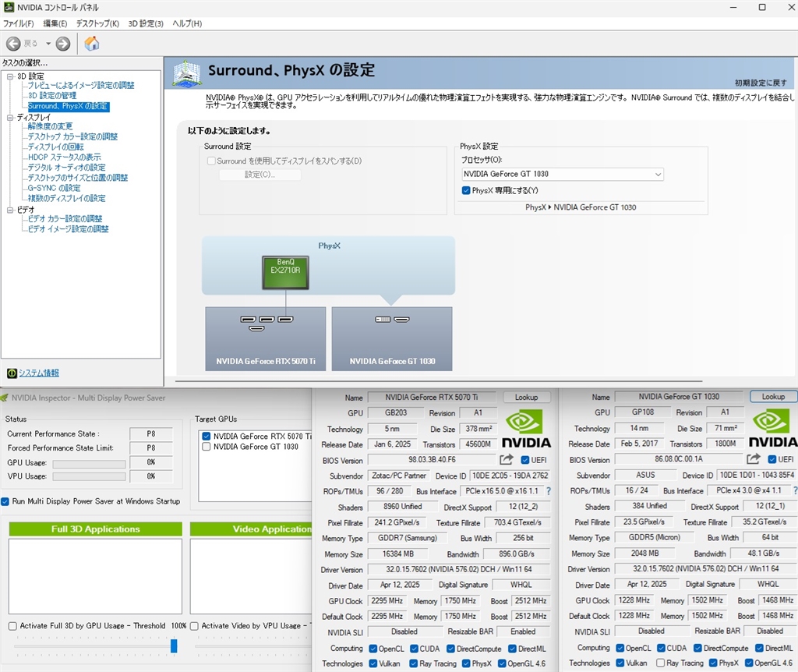Screen dimensions: 798x672
Task: Click Lookup button for GT 1030
Action: (773, 397)
